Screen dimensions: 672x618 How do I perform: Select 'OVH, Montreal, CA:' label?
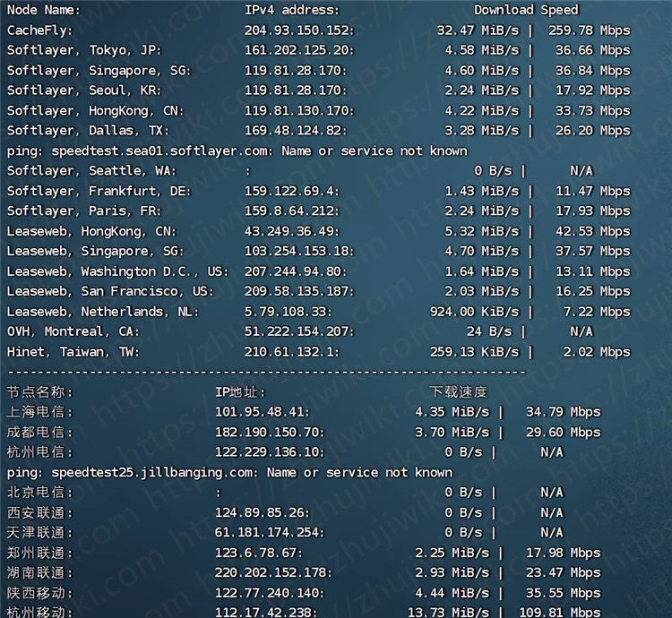(73, 331)
